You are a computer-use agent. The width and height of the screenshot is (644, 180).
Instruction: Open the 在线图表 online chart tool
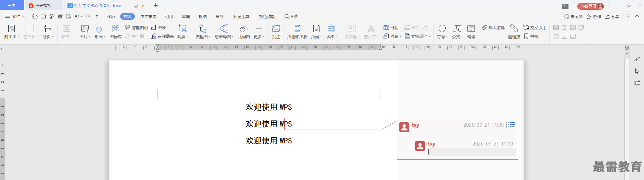coord(162,36)
